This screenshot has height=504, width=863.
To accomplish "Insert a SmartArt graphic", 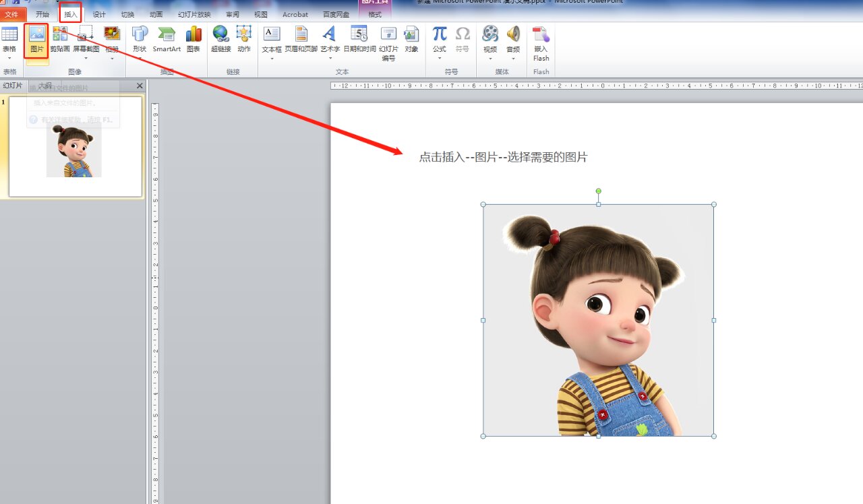I will tap(167, 40).
